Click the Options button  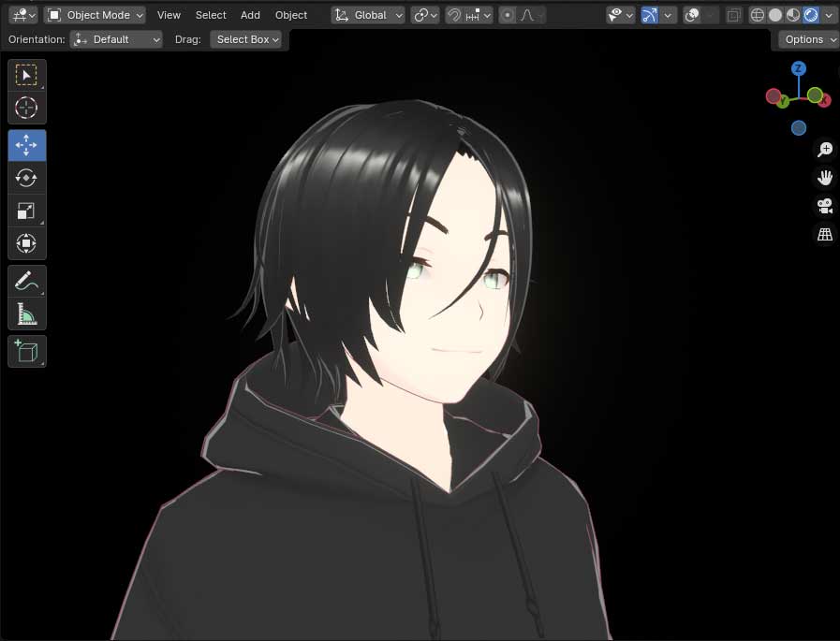808,39
